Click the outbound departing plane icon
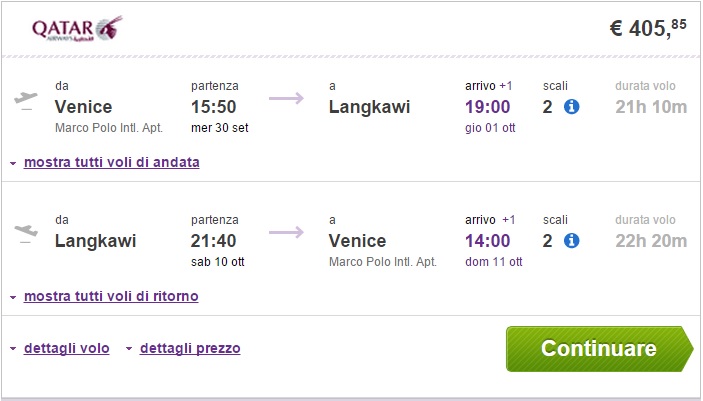 tap(27, 100)
